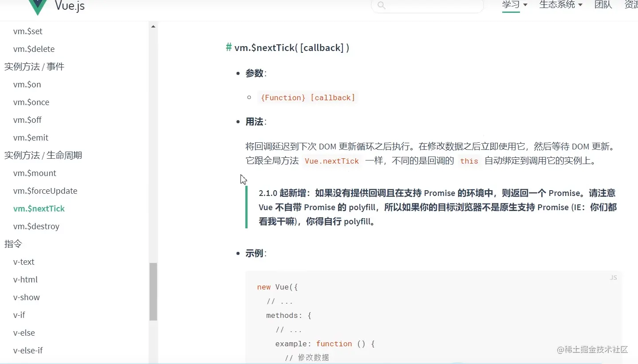Go to vm.$once in sidebar
The height and width of the screenshot is (364, 638).
[31, 102]
